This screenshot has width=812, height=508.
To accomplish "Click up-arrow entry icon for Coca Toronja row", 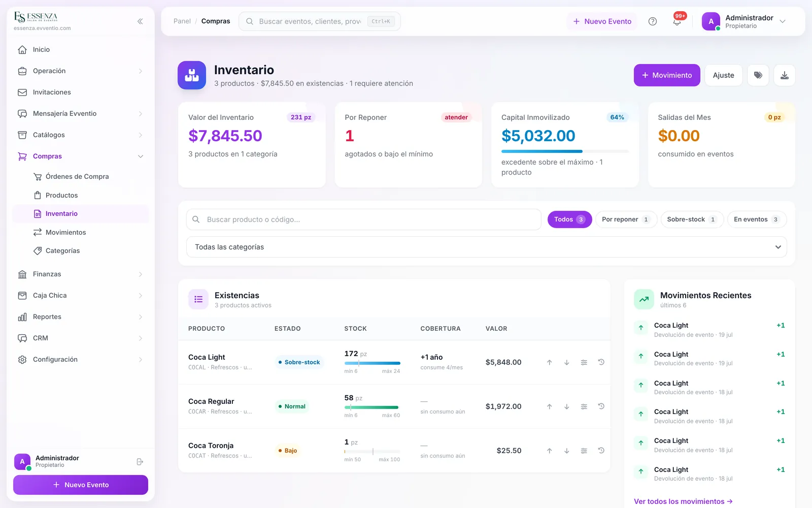I will (549, 451).
